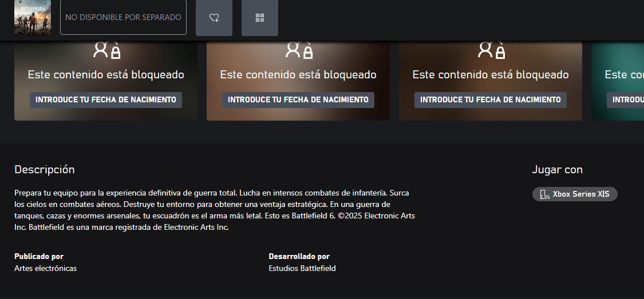Image resolution: width=644 pixels, height=299 pixels.
Task: Click 'Introduce tu fecha de nacimiento' in first card
Action: (x=106, y=99)
